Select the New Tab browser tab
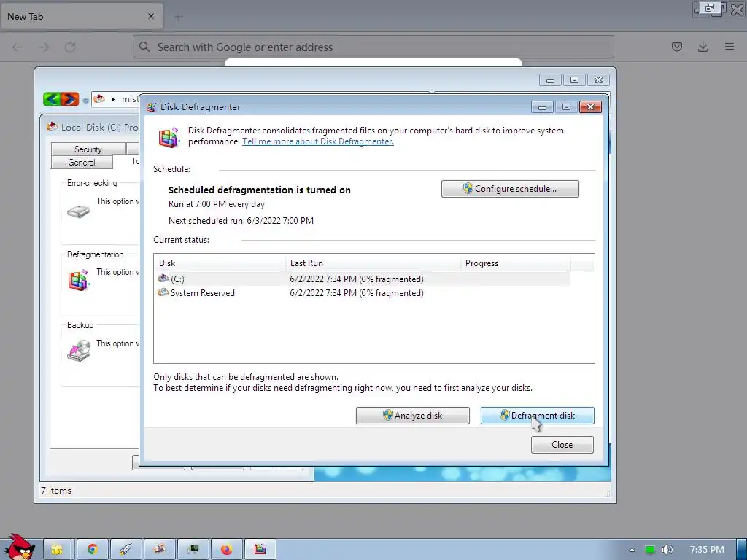 82,16
